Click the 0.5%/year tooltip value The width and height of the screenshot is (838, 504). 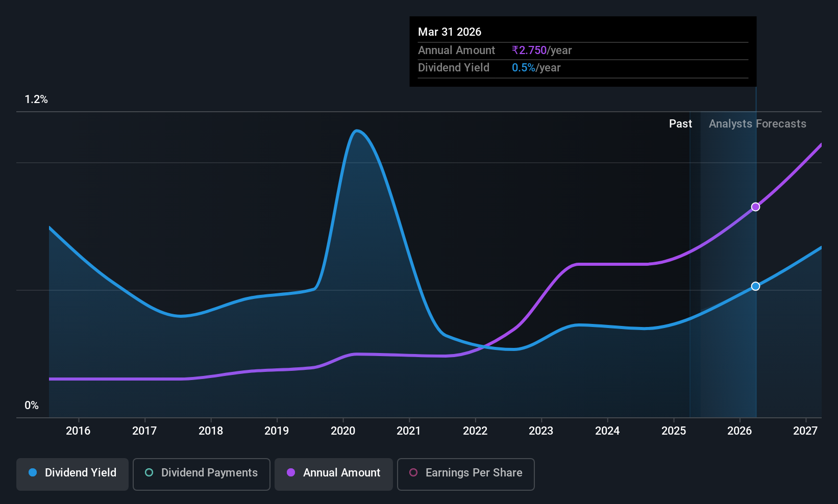click(536, 68)
